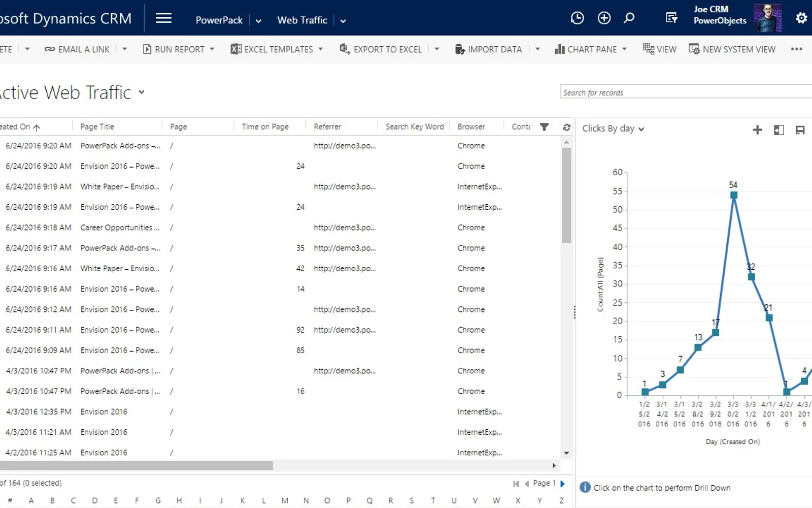
Task: Click the plus icon in the chart pane
Action: (757, 130)
